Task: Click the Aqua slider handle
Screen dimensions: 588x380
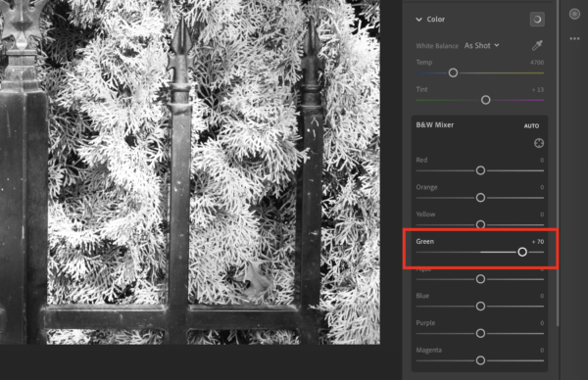Action: [x=480, y=279]
